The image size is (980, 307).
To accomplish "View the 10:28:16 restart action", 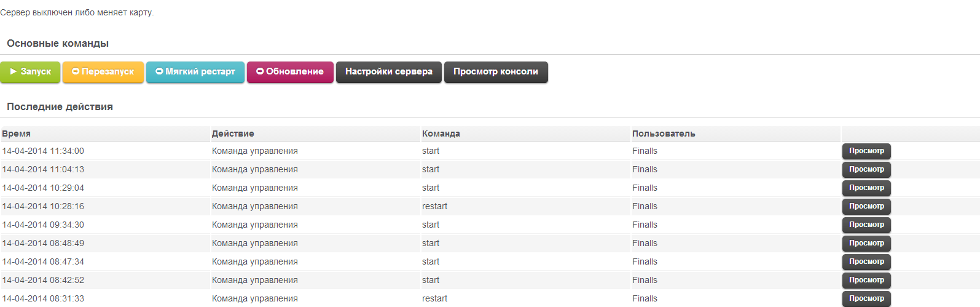I will pyautogui.click(x=866, y=207).
